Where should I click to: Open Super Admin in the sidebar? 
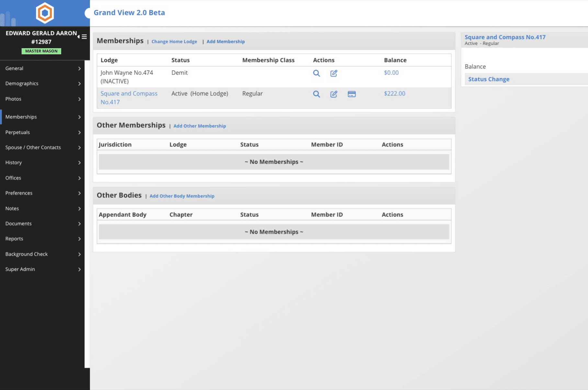tap(42, 269)
